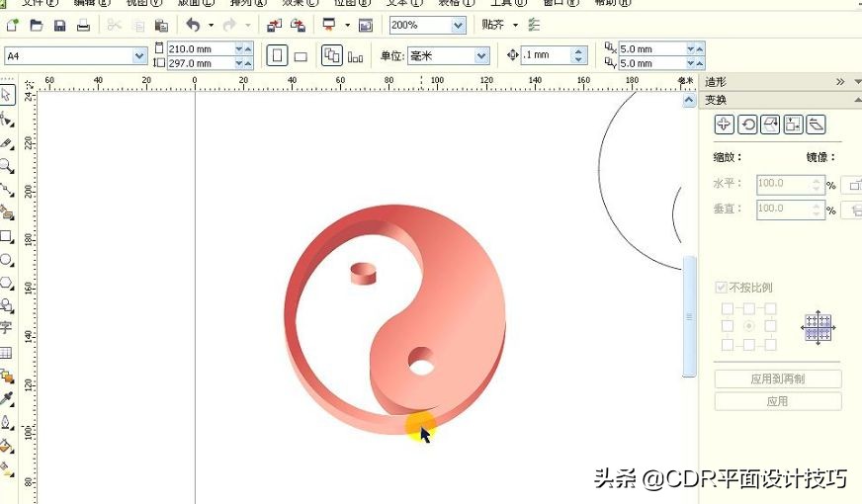Select the Zoom magnifier tool

coord(6,166)
